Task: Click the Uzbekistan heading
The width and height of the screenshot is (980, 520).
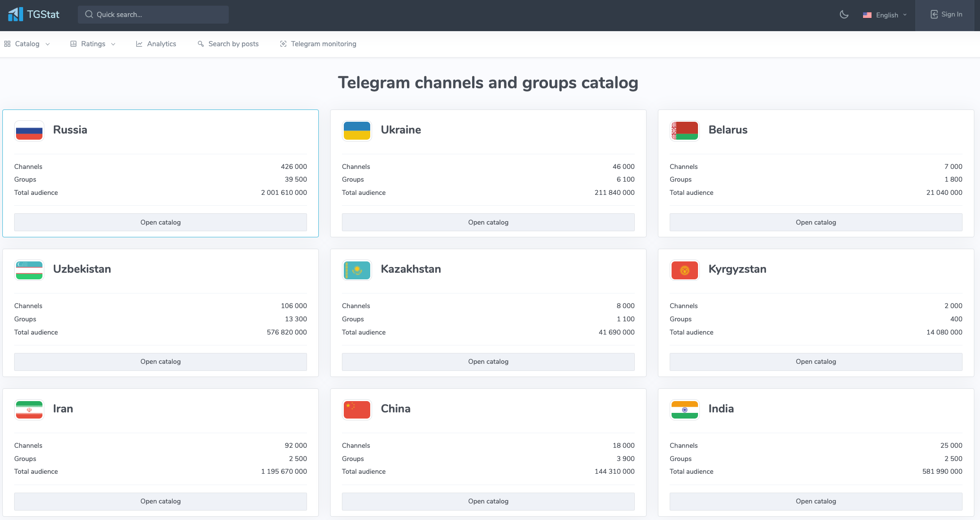Action: [82, 269]
